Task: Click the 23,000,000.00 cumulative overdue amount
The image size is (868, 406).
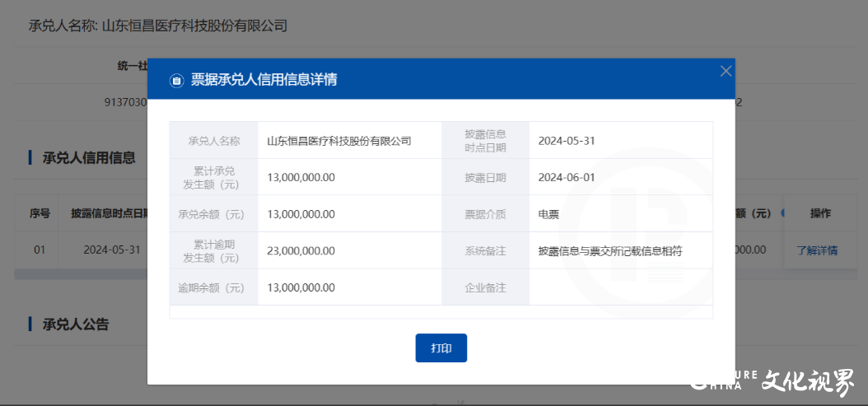Action: click(x=301, y=251)
